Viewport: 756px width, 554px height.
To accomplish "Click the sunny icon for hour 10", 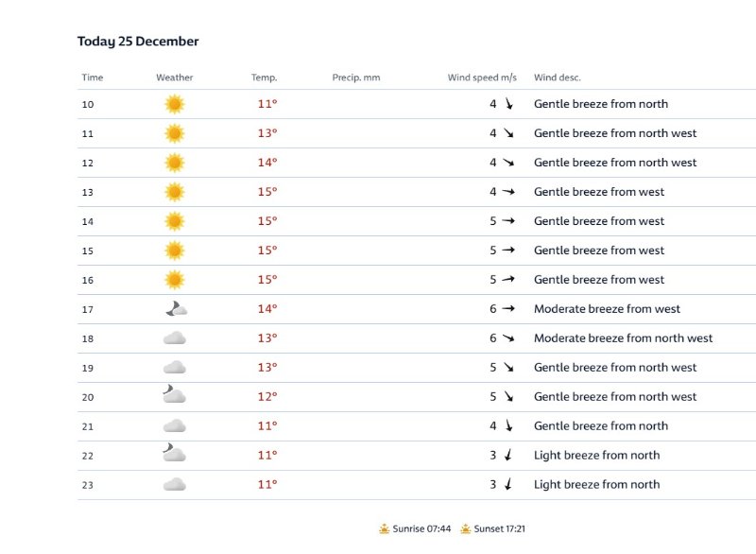I will 175,104.
